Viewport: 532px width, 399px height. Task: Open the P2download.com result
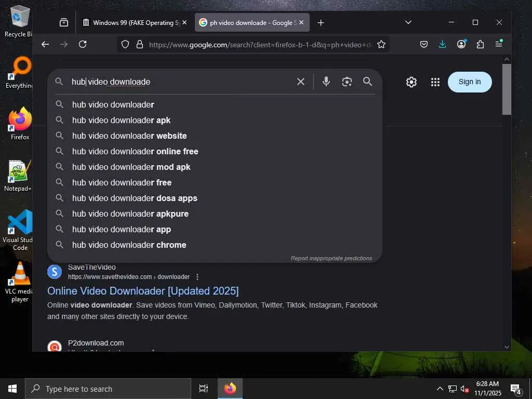pyautogui.click(x=96, y=343)
